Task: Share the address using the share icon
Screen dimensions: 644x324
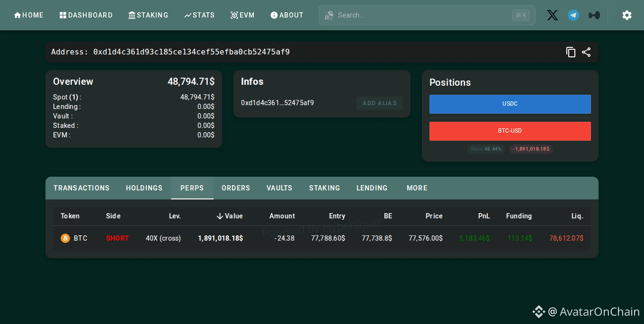Action: [586, 52]
